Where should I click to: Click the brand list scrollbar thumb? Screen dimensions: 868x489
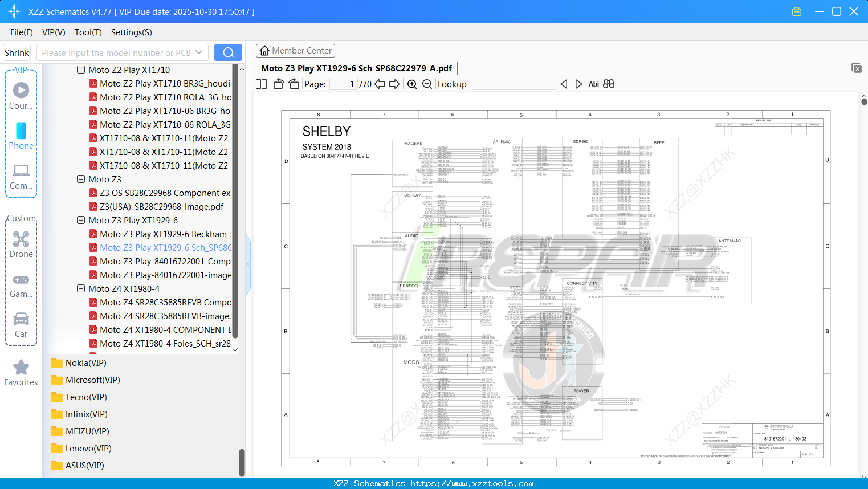point(242,462)
